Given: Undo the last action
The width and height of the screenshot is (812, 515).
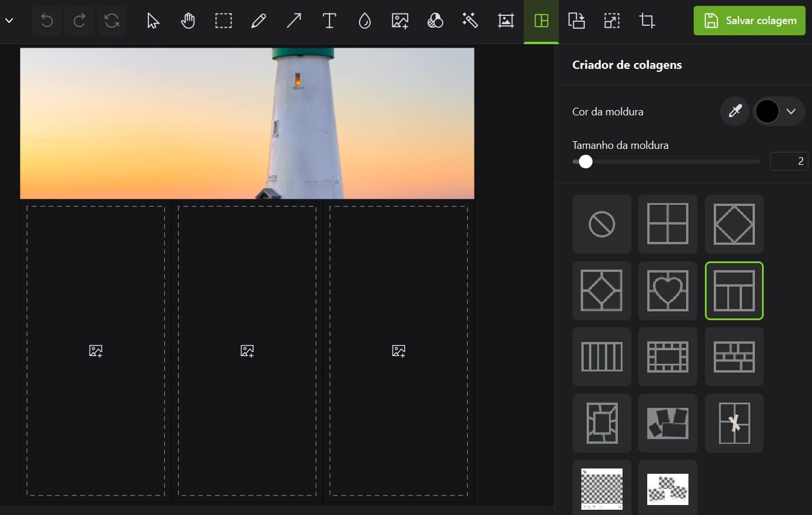Looking at the screenshot, I should (x=46, y=21).
